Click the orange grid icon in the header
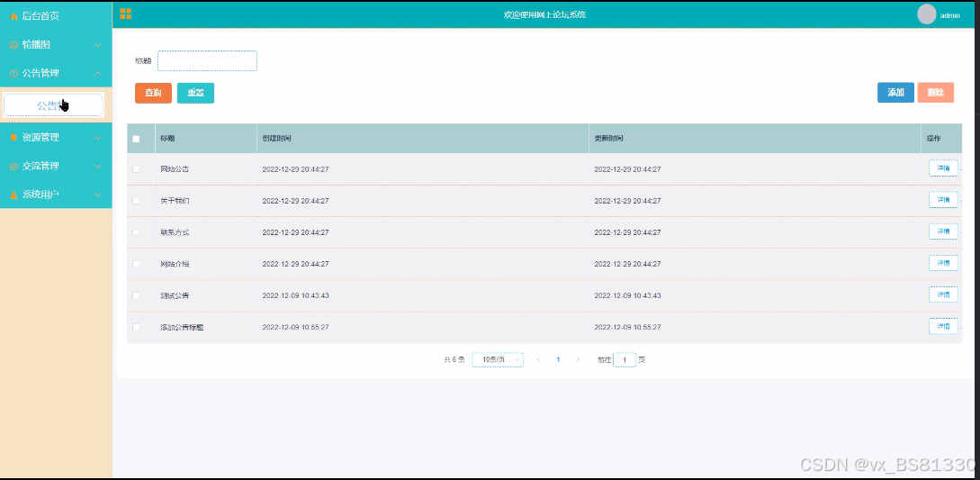Screen dimensions: 980x480 [126, 14]
